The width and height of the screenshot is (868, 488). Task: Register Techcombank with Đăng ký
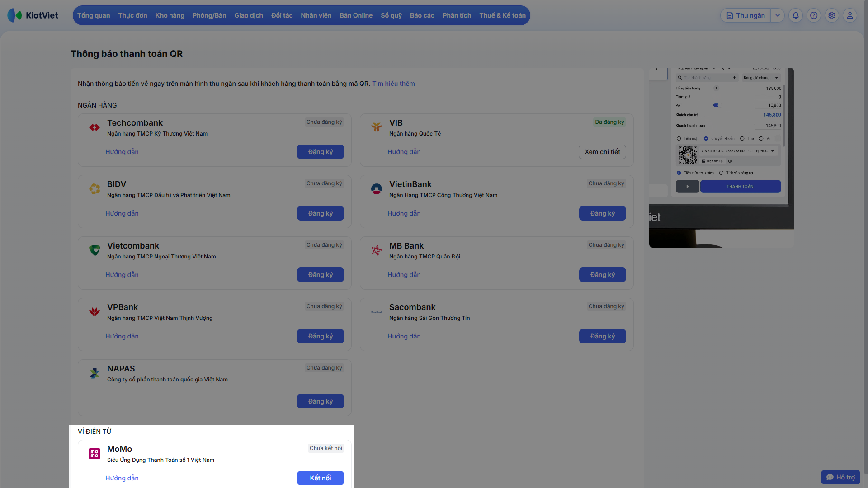321,152
